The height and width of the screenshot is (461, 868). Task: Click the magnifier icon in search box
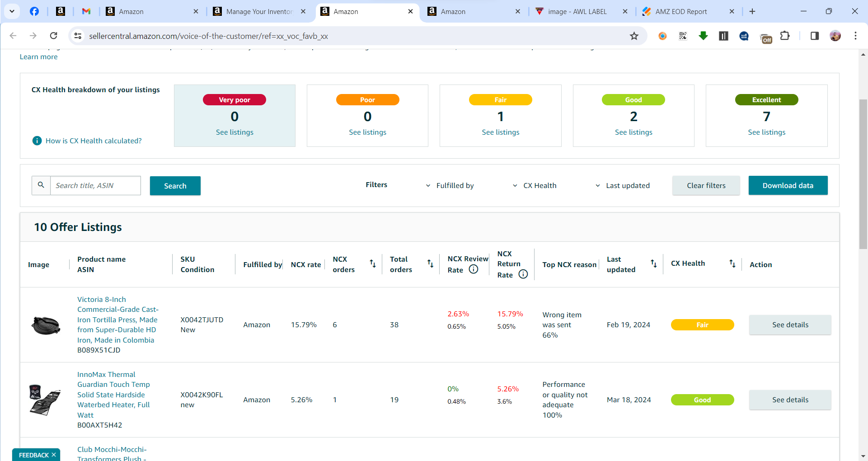[41, 185]
